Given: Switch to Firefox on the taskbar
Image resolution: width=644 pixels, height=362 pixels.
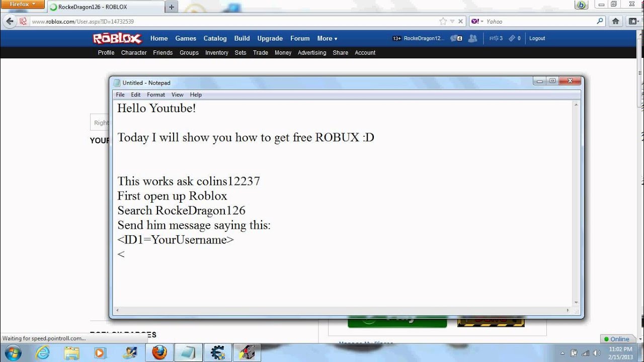Looking at the screenshot, I should [159, 352].
